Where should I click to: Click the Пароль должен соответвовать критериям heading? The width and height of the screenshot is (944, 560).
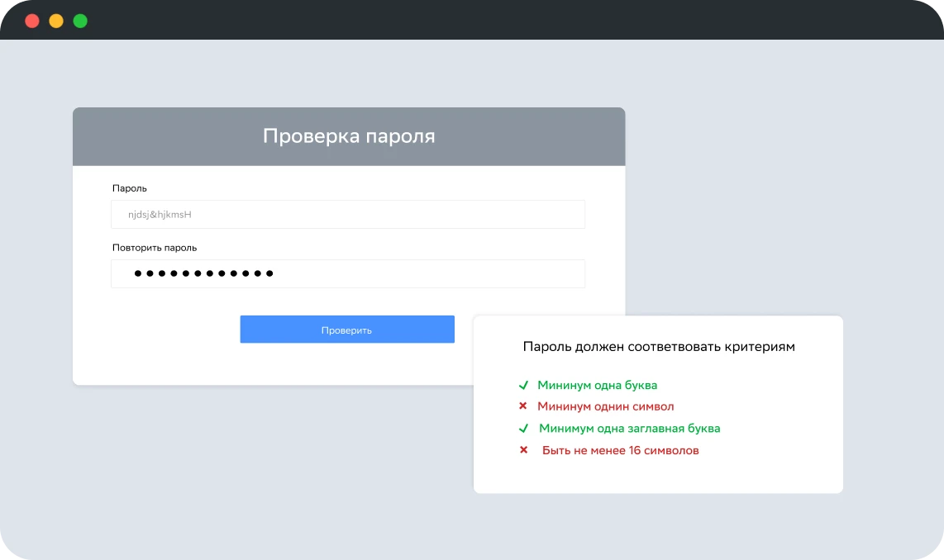(659, 347)
